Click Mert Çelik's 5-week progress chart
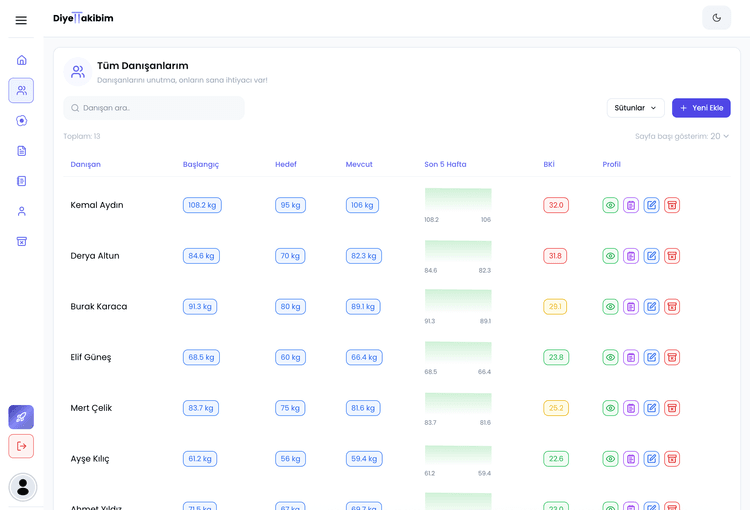Screen dimensions: 750x510 coord(457,403)
